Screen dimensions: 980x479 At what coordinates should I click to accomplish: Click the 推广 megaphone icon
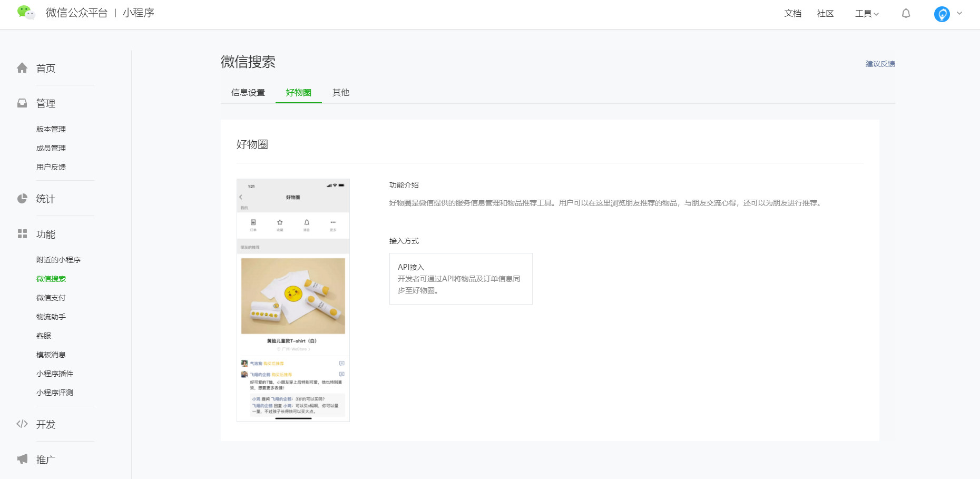[22, 459]
